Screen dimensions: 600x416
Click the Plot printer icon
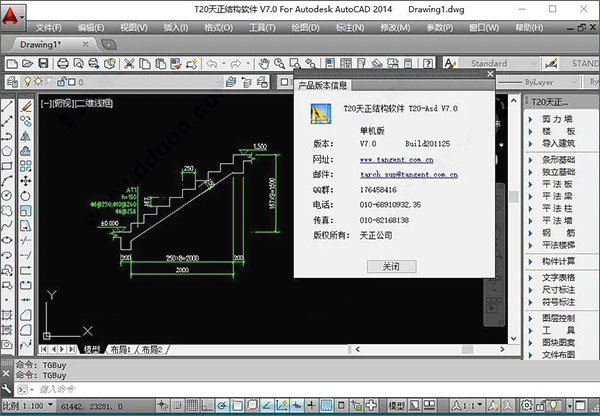click(63, 64)
